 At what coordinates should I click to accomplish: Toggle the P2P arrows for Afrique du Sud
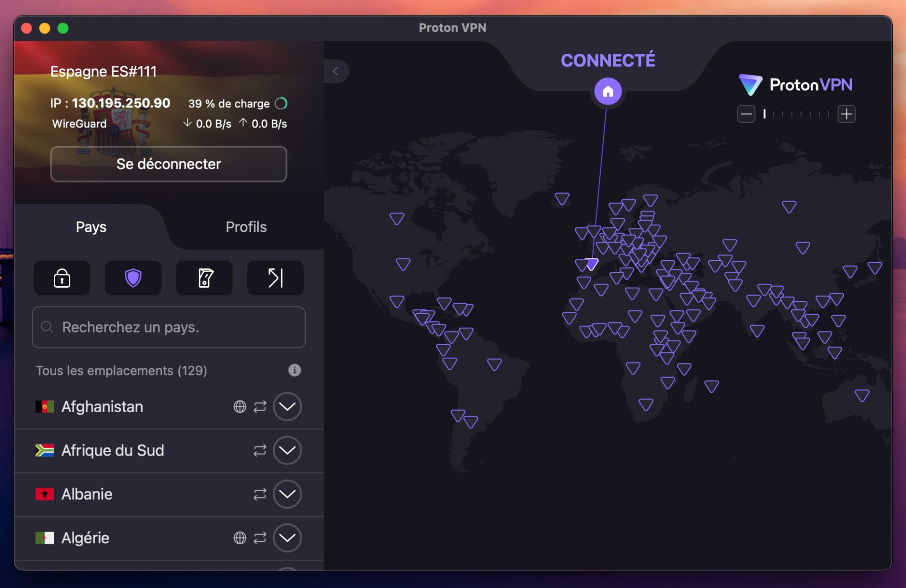(260, 450)
